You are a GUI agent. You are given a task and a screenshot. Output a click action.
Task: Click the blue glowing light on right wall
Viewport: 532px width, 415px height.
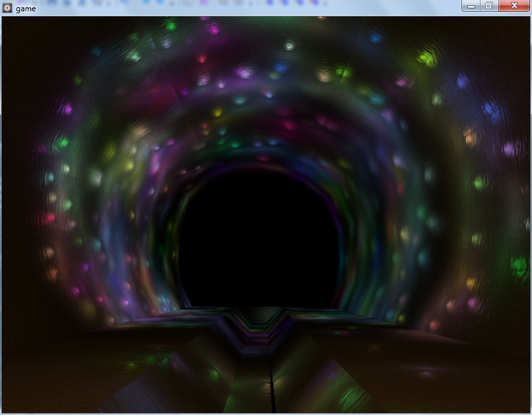click(489, 108)
